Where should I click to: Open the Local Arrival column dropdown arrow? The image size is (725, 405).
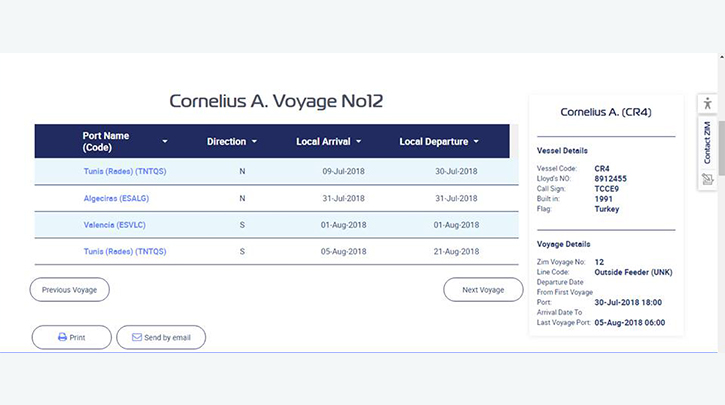pyautogui.click(x=359, y=141)
